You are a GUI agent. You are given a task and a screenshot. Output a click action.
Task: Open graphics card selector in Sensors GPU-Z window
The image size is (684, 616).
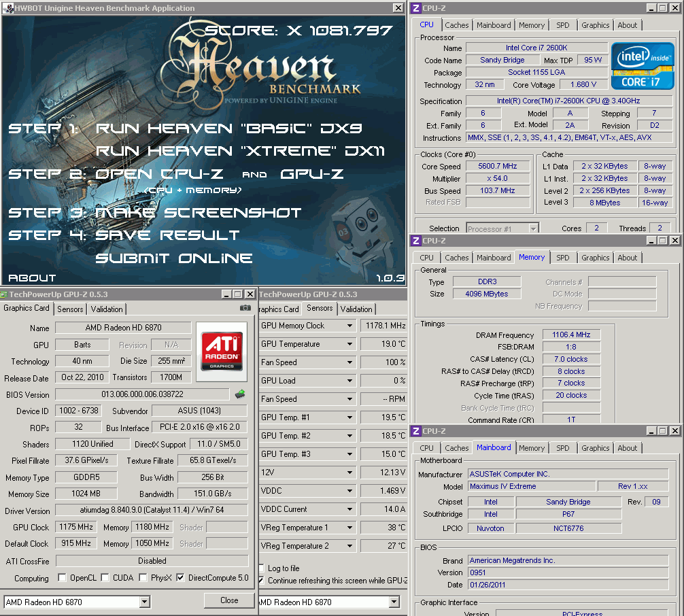394,602
